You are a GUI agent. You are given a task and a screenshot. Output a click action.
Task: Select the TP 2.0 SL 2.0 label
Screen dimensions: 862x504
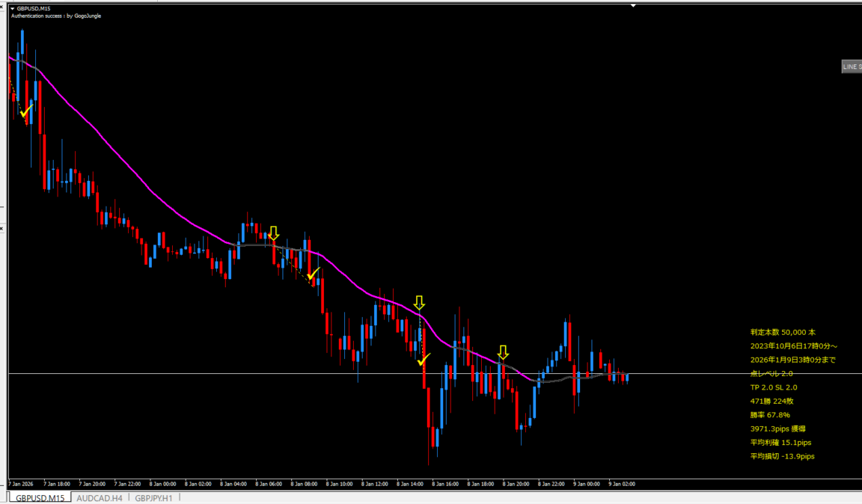tap(774, 387)
